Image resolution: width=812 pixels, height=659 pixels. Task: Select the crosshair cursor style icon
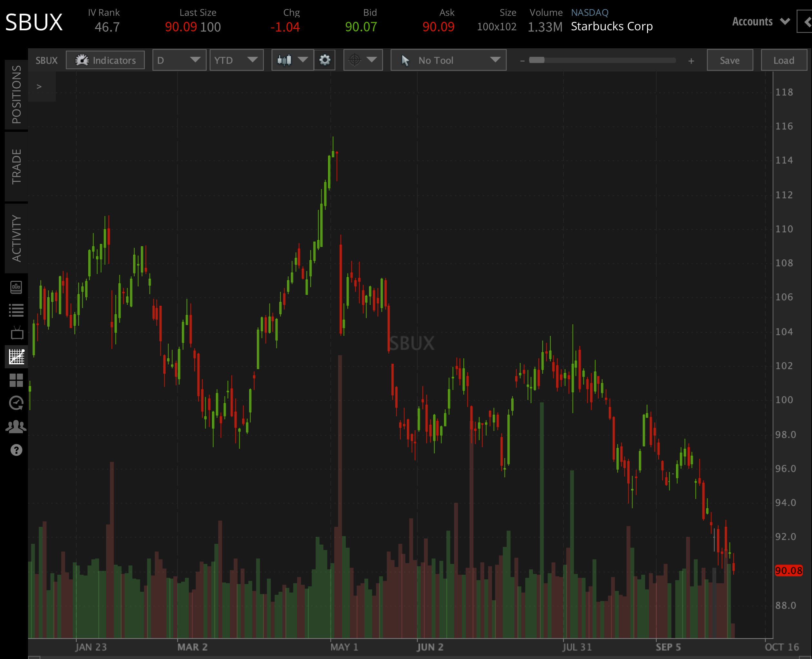pyautogui.click(x=355, y=60)
